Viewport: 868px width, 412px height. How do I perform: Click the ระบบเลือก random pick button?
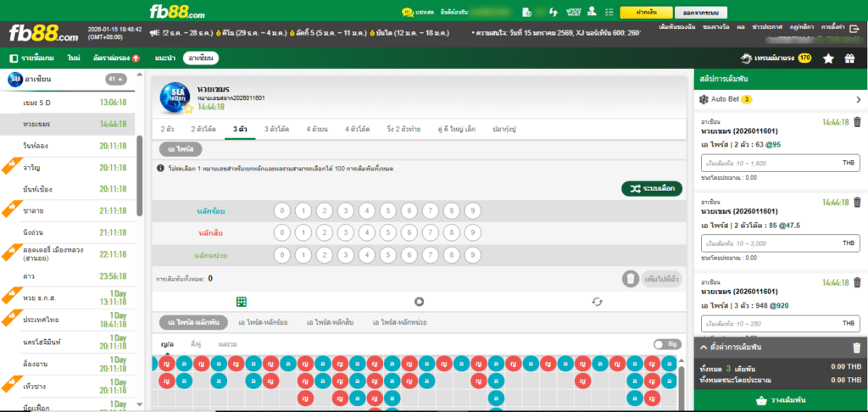(652, 189)
